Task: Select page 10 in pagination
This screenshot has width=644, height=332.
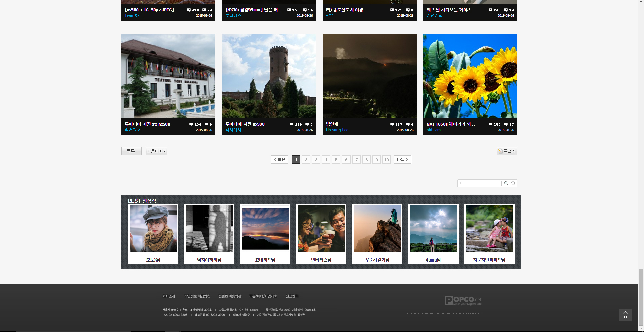Action: pyautogui.click(x=386, y=160)
